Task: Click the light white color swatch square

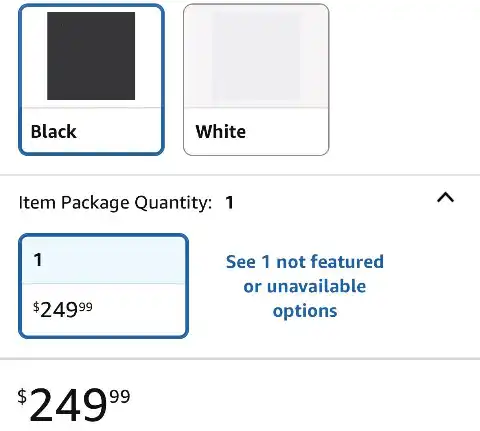Action: click(256, 56)
